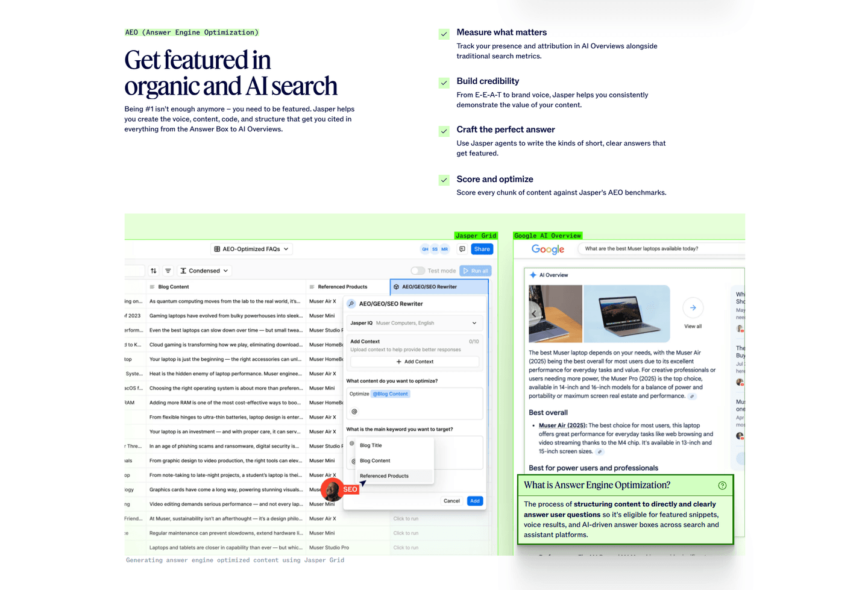Open the comments icon beside Share
Image resolution: width=868 pixels, height=590 pixels.
(462, 249)
